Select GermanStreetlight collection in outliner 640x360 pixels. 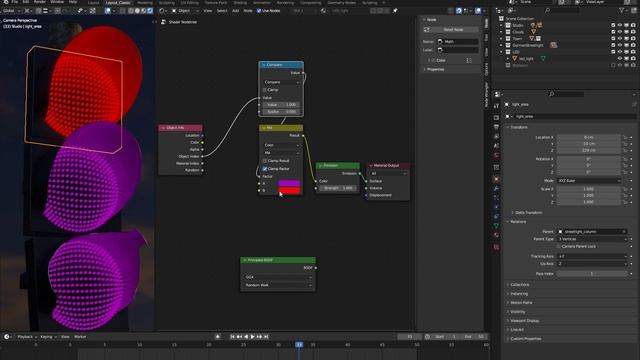[528, 45]
